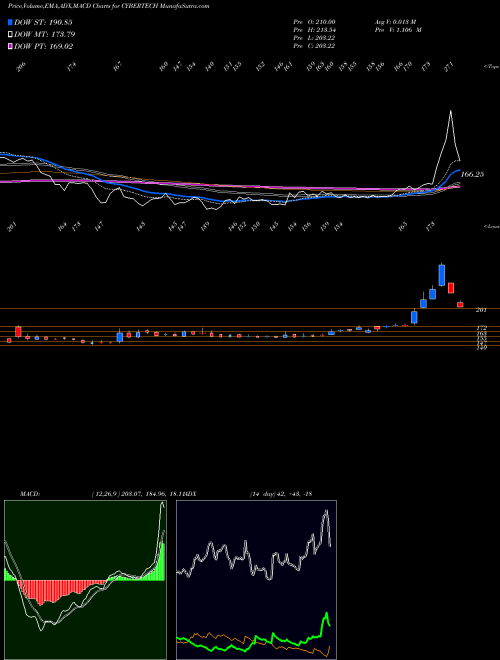Click the '<Tops' row label
Image resolution: width=500 pixels, height=660 pixels.
click(491, 67)
